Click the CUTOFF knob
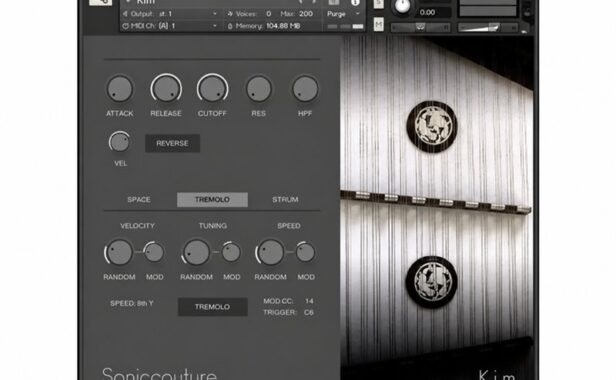 pos(212,89)
